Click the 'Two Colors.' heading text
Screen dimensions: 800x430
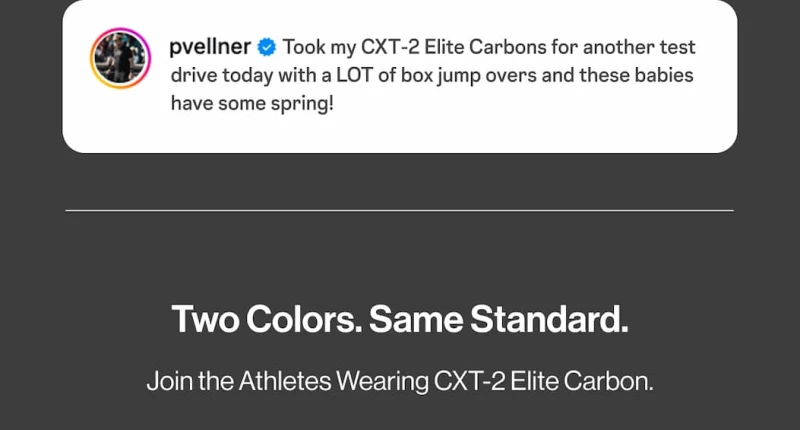[267, 319]
